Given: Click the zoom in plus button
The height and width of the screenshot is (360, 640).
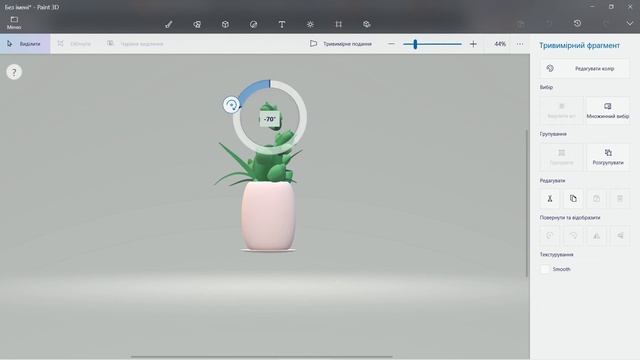Looking at the screenshot, I should tap(473, 44).
